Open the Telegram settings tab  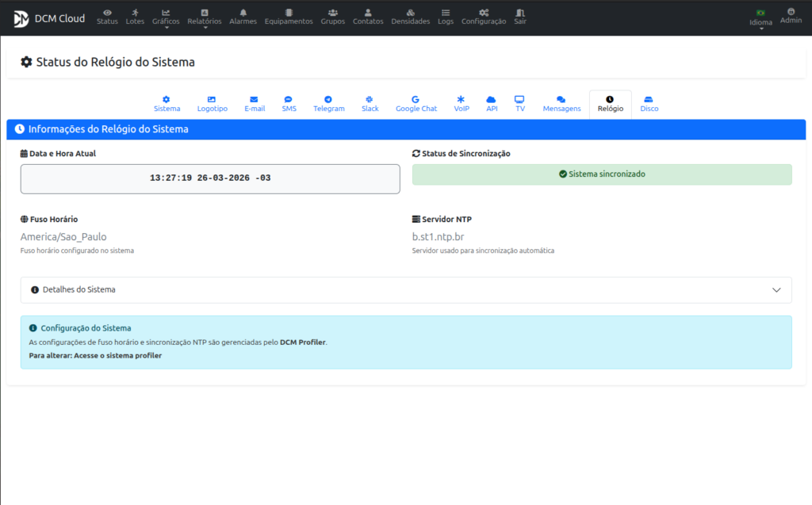pos(329,104)
